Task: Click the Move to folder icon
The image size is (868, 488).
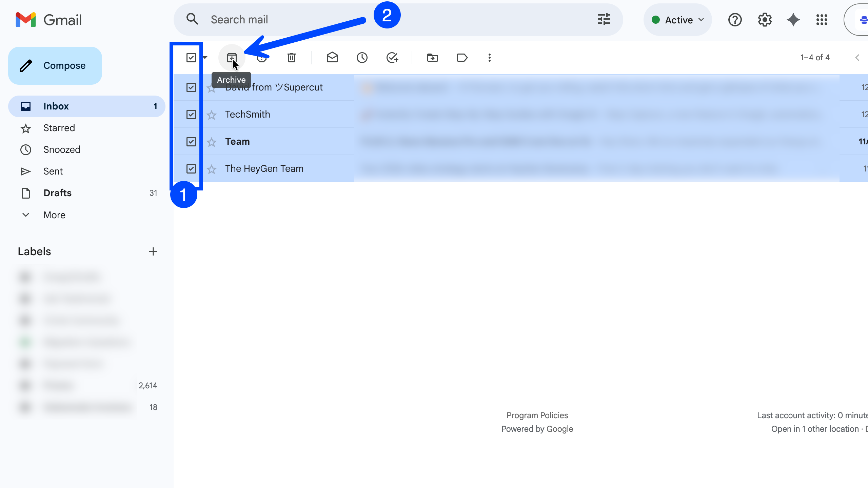Action: coord(432,58)
